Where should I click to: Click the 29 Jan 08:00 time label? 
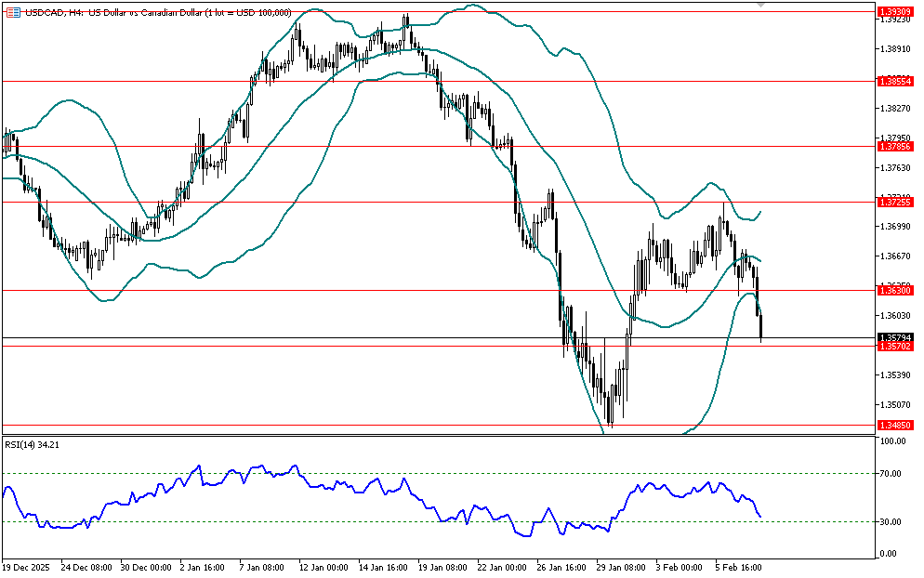[x=620, y=565]
